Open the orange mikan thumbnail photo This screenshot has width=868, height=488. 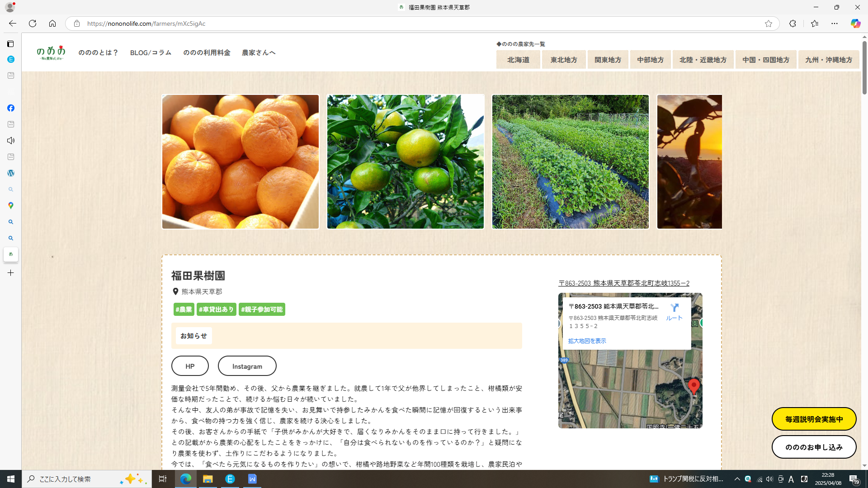click(241, 162)
